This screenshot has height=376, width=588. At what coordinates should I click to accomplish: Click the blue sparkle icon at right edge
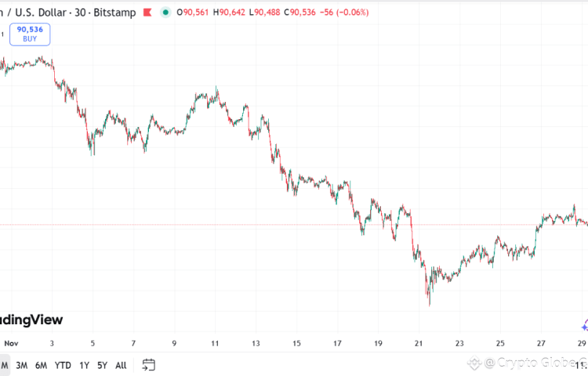(584, 326)
